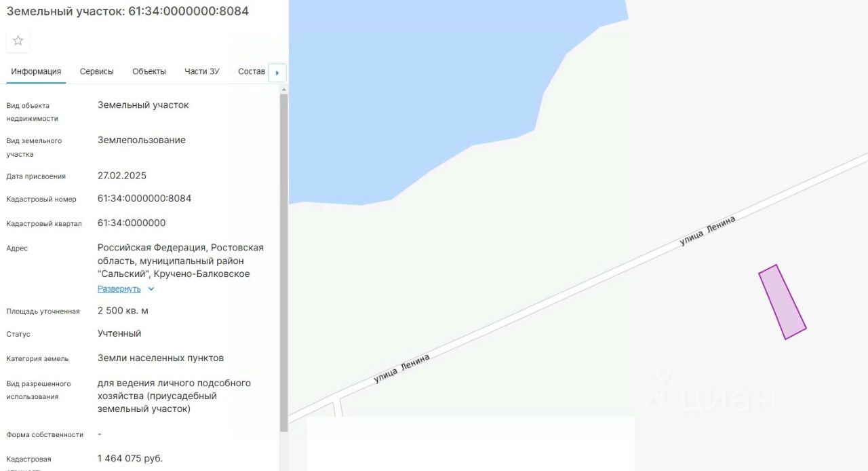Select the purple parcel polygon on map
Viewport: 868px width, 471px height.
pyautogui.click(x=783, y=302)
